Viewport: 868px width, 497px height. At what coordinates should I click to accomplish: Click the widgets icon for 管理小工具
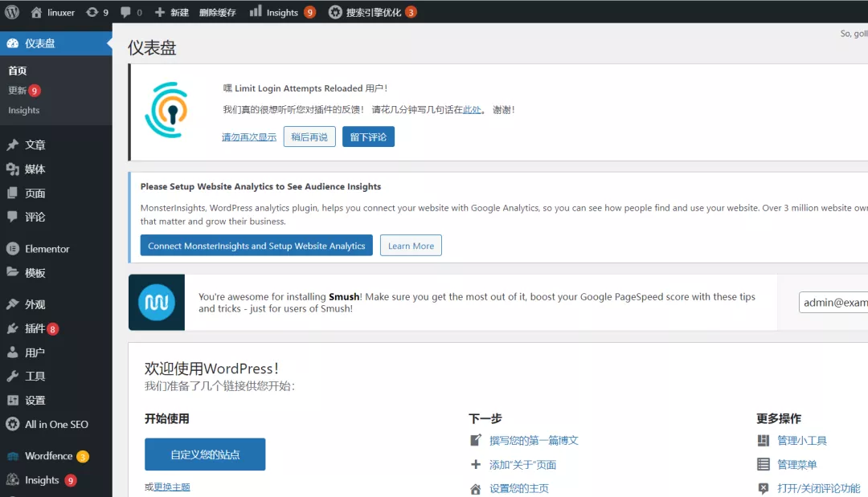tap(764, 440)
